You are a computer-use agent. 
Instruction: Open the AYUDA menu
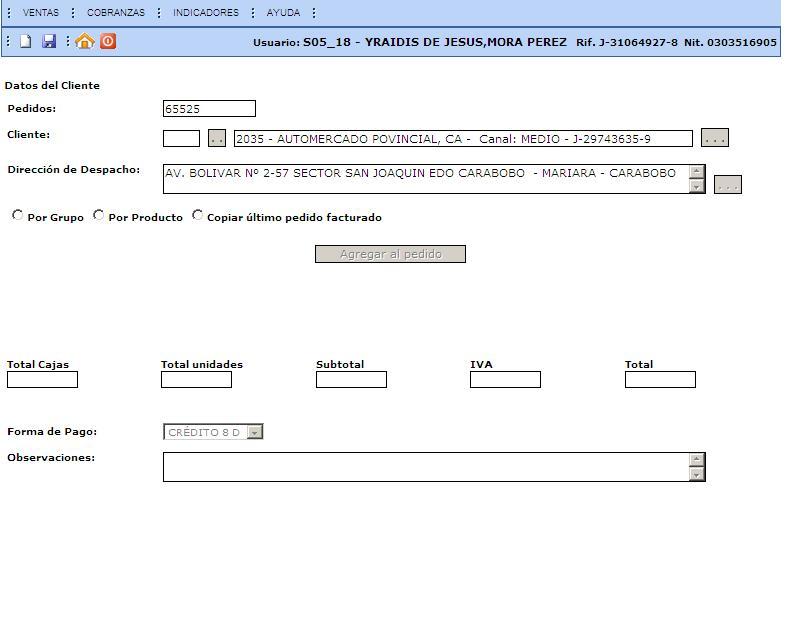click(283, 12)
